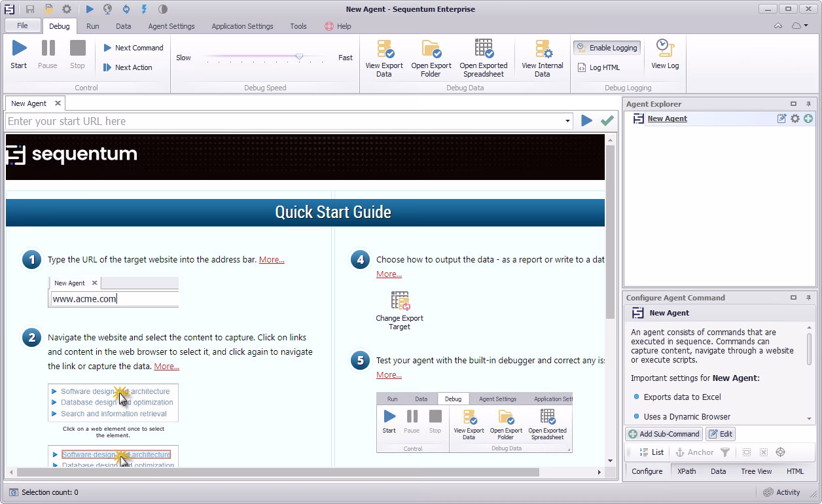
Task: Close the New Agent document tab
Action: pos(58,103)
